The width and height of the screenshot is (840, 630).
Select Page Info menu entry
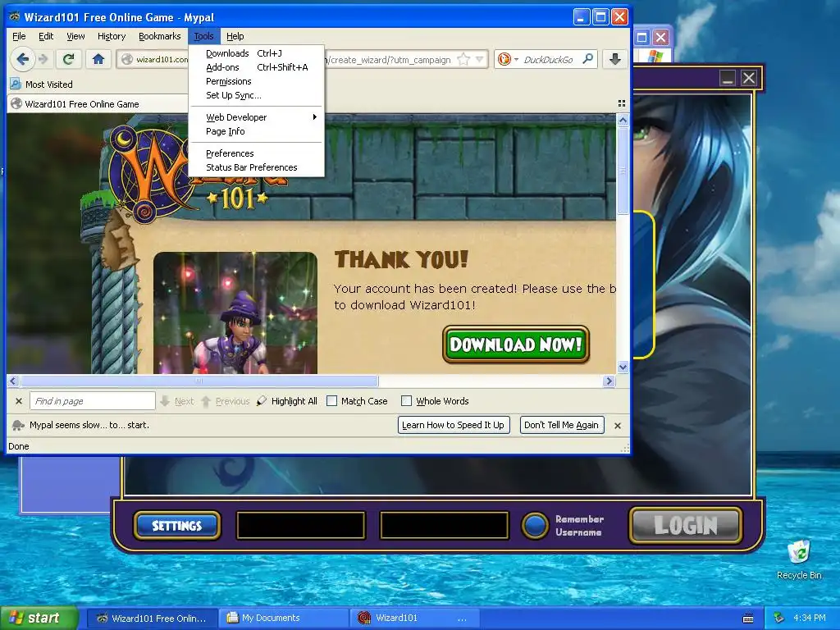pos(257,131)
